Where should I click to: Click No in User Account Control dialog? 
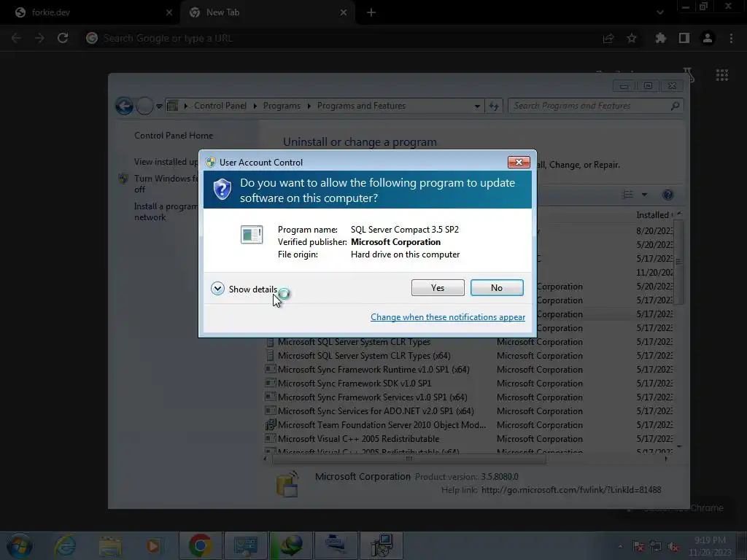[496, 287]
